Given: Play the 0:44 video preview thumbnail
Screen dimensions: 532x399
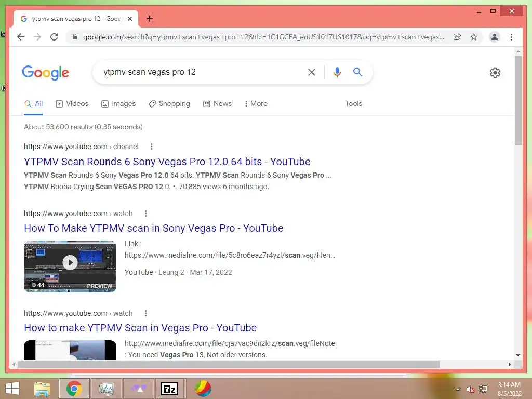Looking at the screenshot, I should [70, 267].
